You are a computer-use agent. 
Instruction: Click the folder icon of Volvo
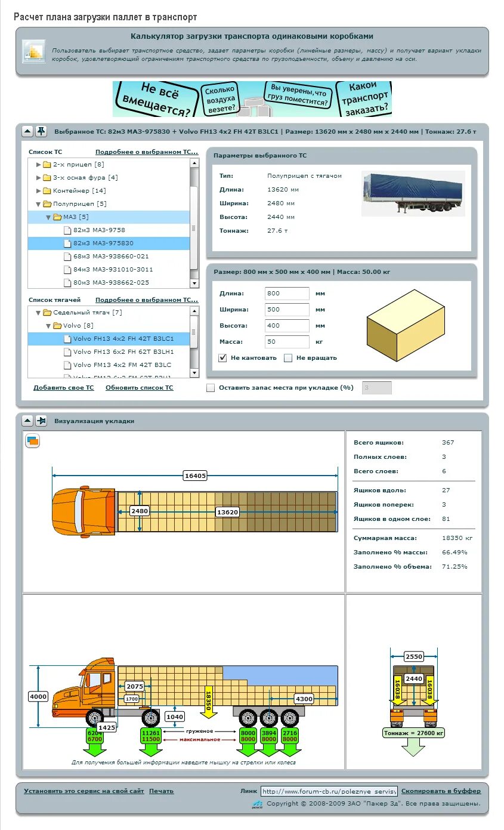click(57, 326)
